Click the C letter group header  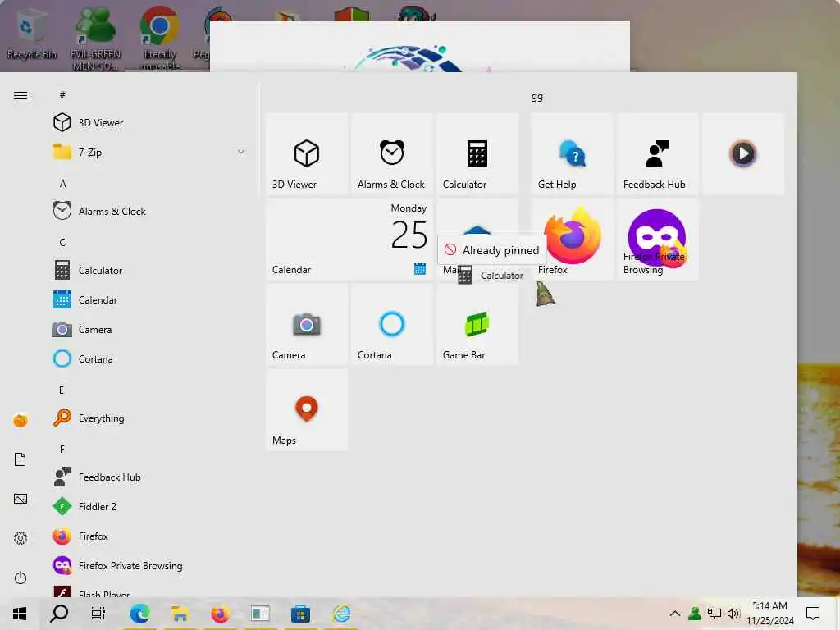coord(62,242)
